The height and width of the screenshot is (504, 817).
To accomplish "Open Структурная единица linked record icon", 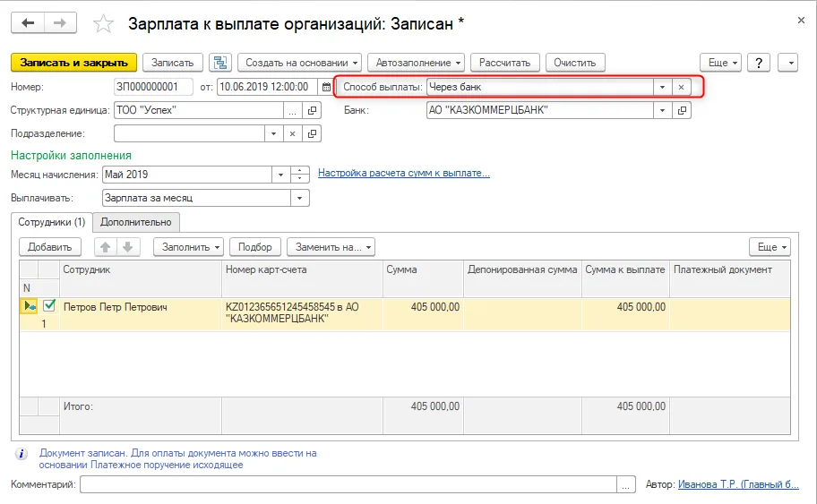I will 312,110.
